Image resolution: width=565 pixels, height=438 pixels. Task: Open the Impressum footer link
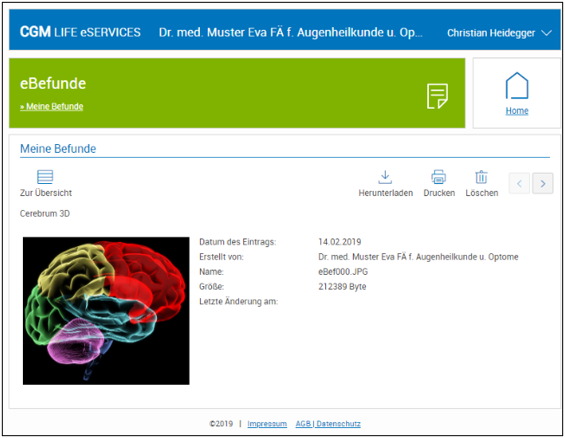[267, 424]
